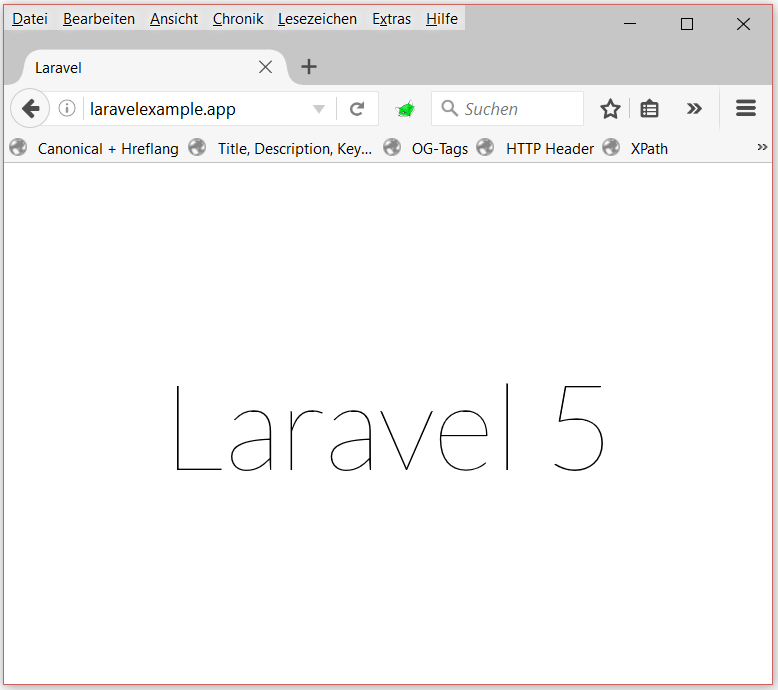The image size is (778, 690).
Task: Click the search magnifier icon
Action: 449,108
